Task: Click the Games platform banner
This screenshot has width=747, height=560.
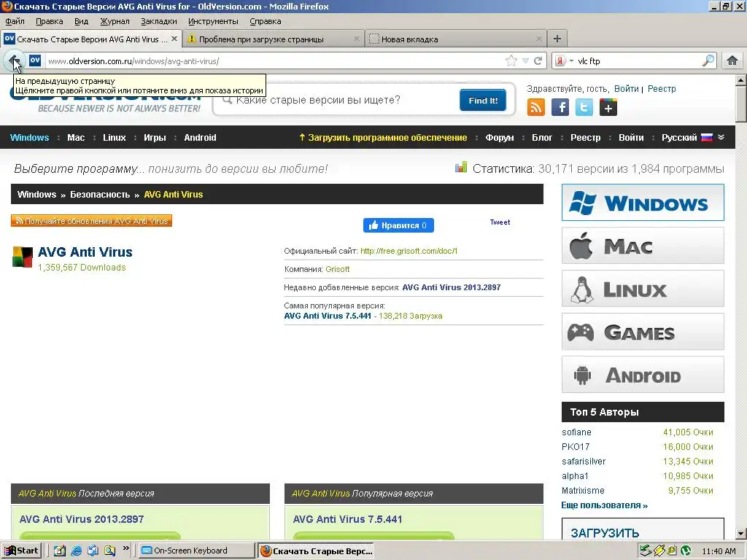Action: [643, 332]
